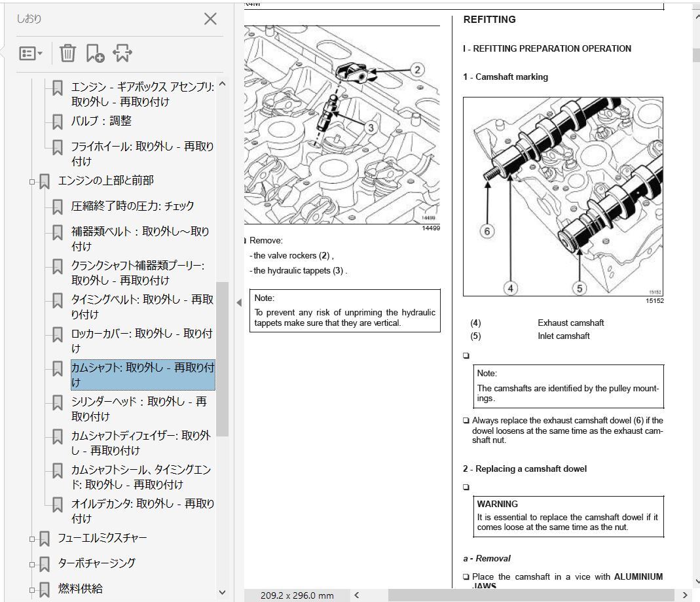Click bookmark icon beside 燃料供給
The height and width of the screenshot is (602, 700).
[x=44, y=590]
